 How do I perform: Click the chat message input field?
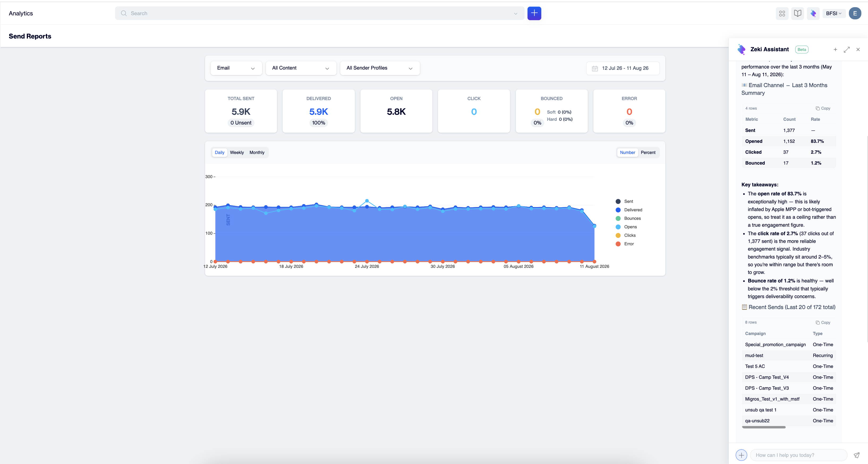point(798,455)
